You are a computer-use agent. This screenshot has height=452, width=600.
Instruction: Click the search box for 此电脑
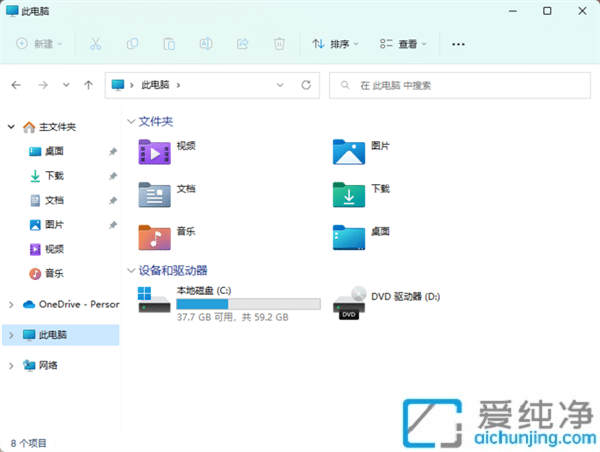pos(460,85)
